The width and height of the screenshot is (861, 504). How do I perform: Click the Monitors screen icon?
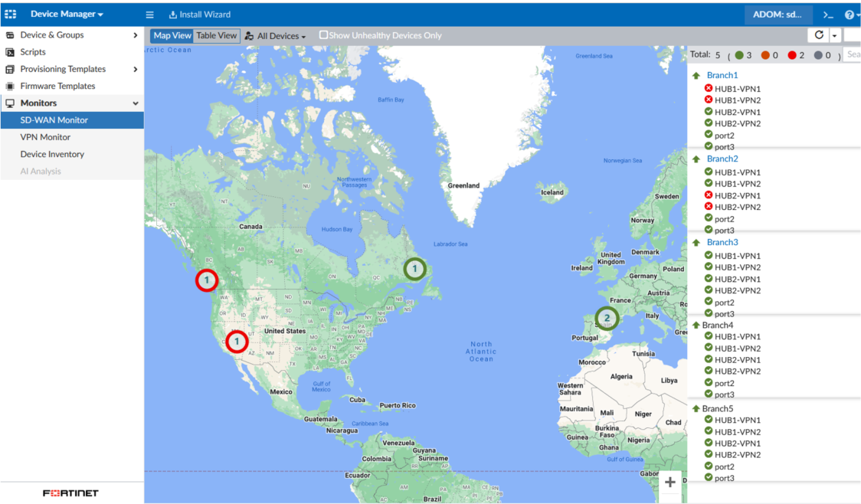click(x=10, y=103)
